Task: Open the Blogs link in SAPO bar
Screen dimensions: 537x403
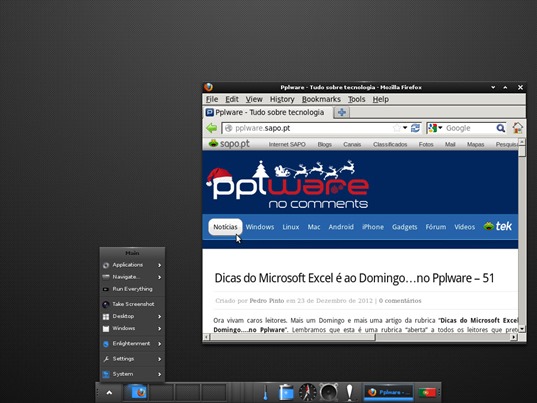Action: 324,144
